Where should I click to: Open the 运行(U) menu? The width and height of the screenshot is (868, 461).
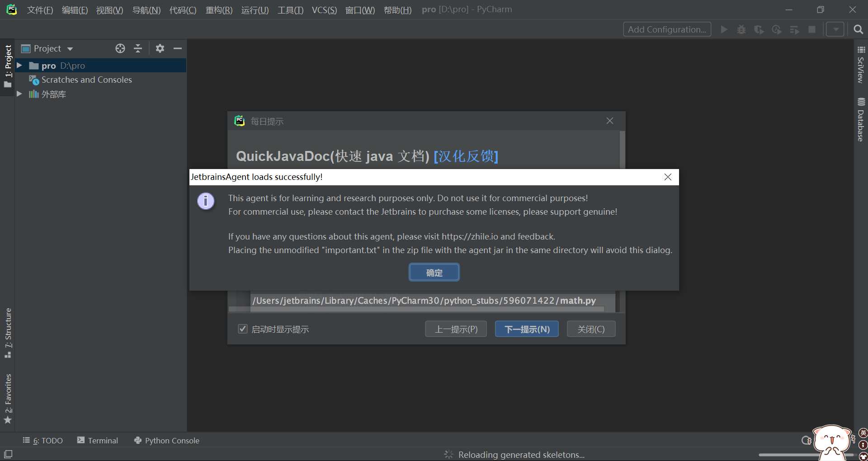pyautogui.click(x=255, y=10)
